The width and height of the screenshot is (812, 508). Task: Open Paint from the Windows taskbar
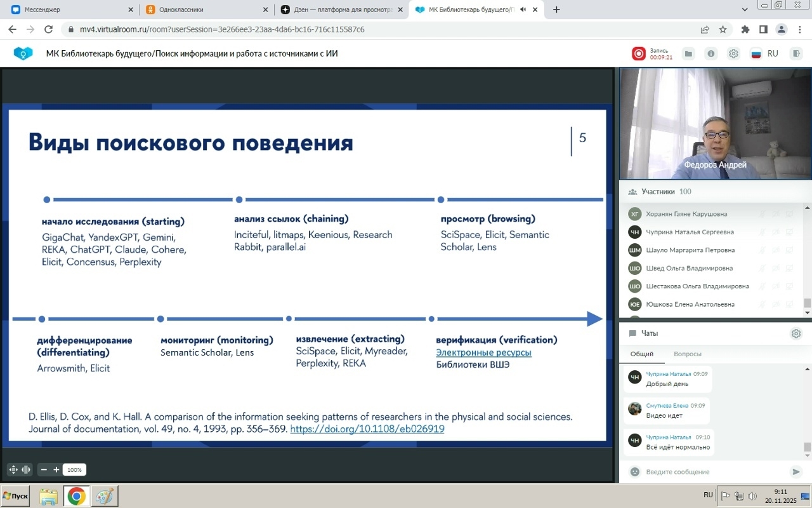coord(105,496)
